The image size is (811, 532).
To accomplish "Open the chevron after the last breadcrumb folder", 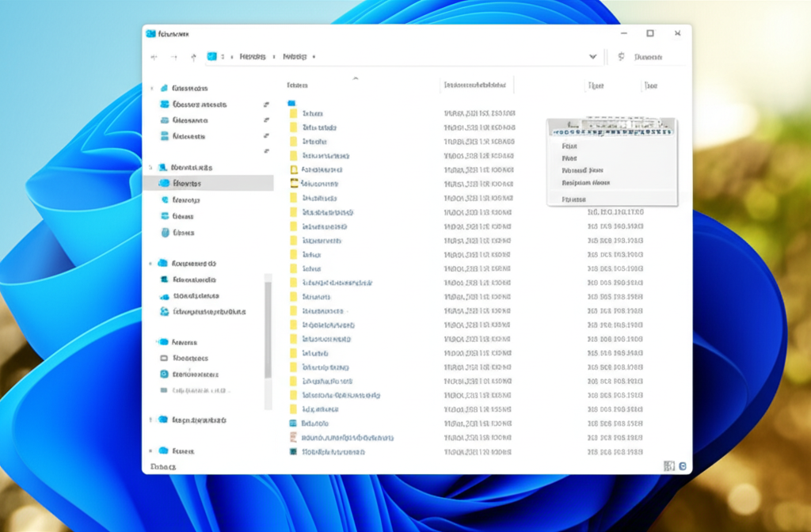I will coord(314,57).
